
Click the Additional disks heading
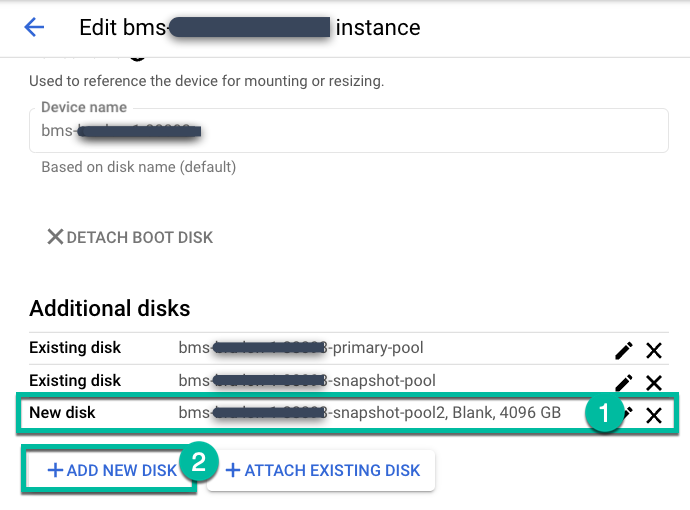[110, 308]
